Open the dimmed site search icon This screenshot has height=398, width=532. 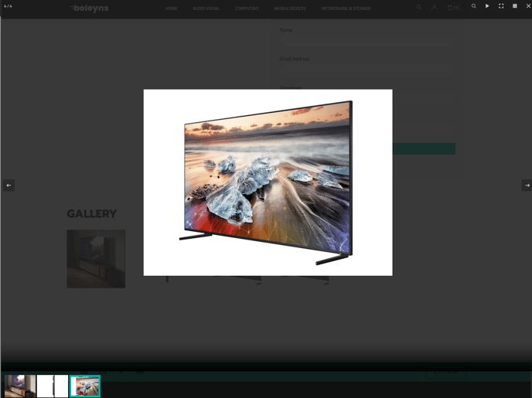[419, 8]
